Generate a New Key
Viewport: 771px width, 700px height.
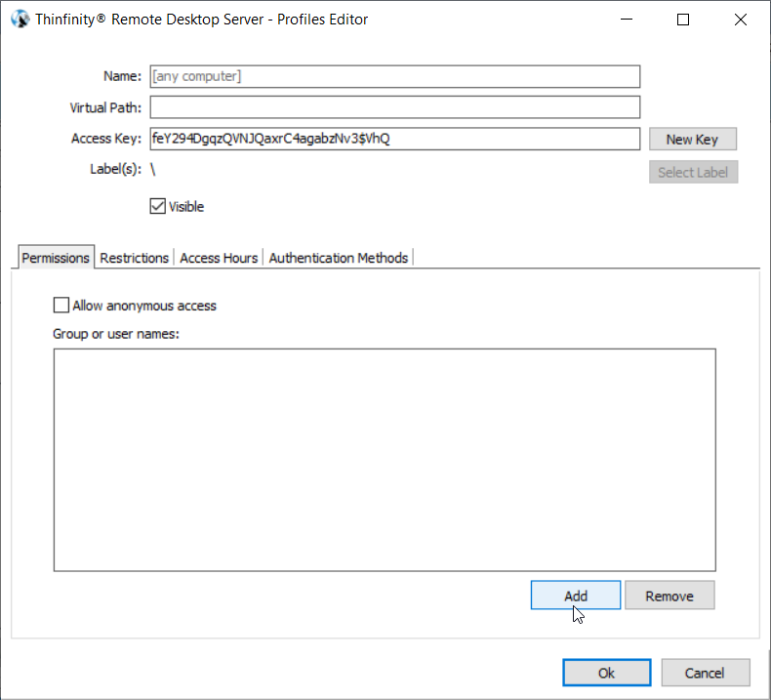692,140
